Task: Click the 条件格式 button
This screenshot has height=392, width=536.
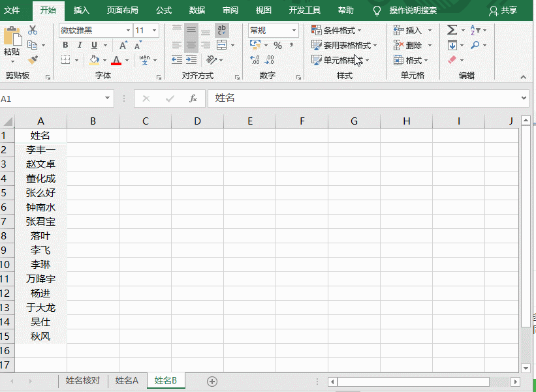Action: pyautogui.click(x=337, y=31)
